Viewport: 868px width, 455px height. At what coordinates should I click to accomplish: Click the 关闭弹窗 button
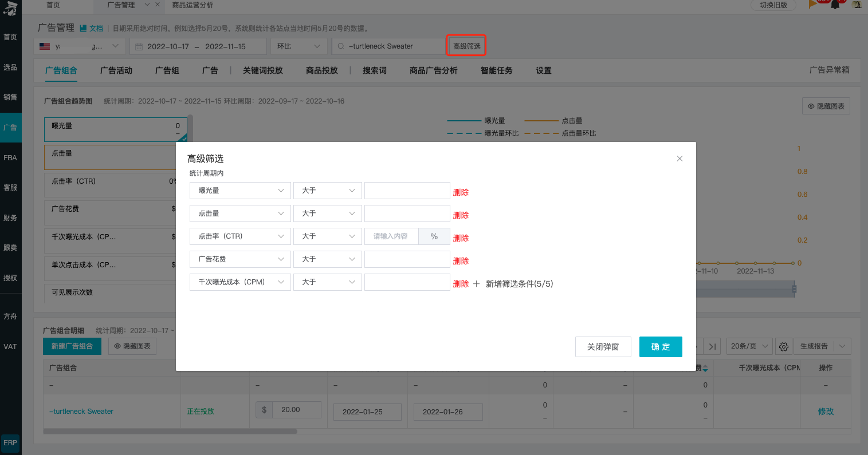click(x=603, y=347)
